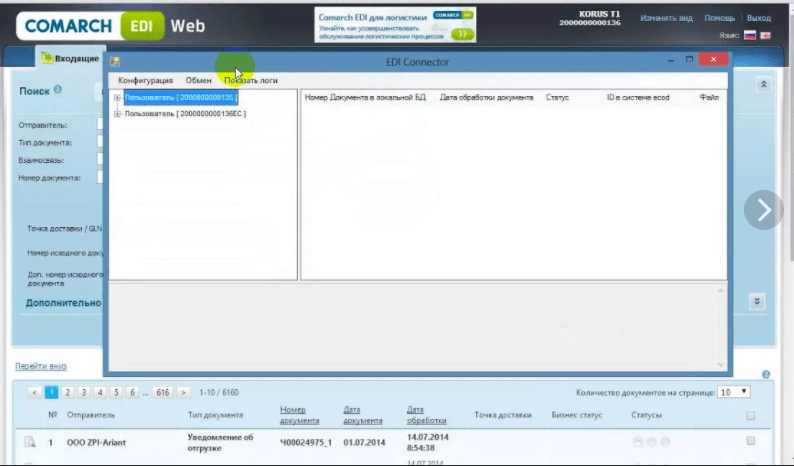This screenshot has width=794, height=466.
Task: Collapse the Поиск panel with the chevron
Action: pos(764,86)
